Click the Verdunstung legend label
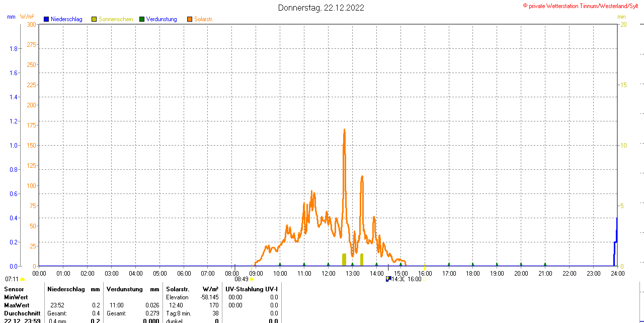The height and width of the screenshot is (323, 644). click(162, 19)
